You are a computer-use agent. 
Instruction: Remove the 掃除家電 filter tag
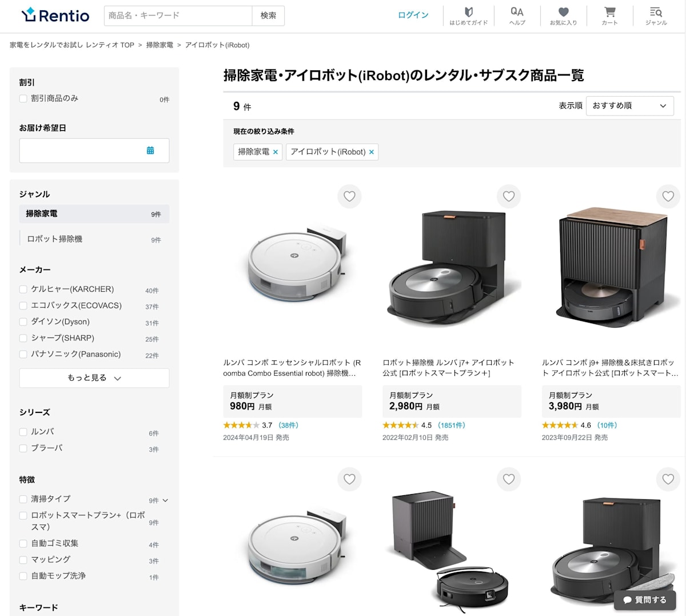pos(276,152)
